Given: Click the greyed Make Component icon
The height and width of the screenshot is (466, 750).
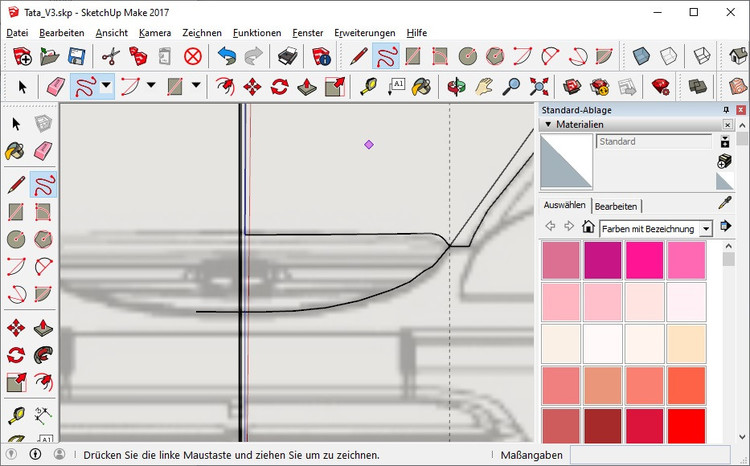Looking at the screenshot, I should [43, 123].
